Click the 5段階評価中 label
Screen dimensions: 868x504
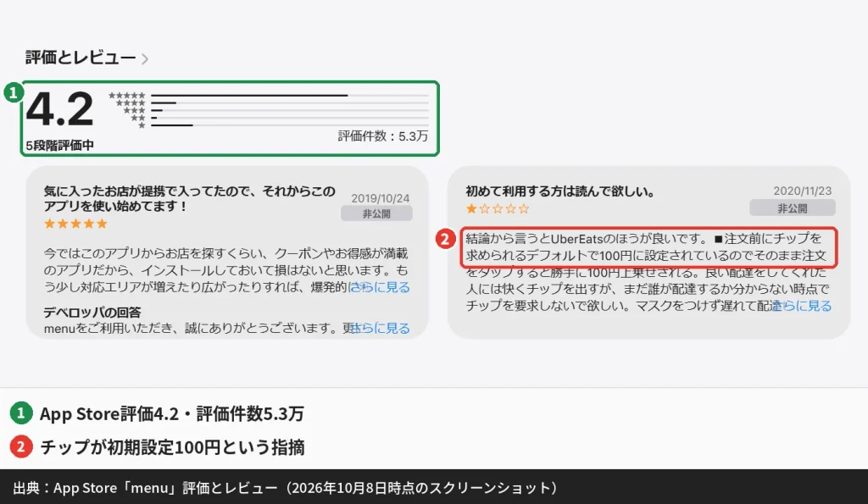click(60, 146)
